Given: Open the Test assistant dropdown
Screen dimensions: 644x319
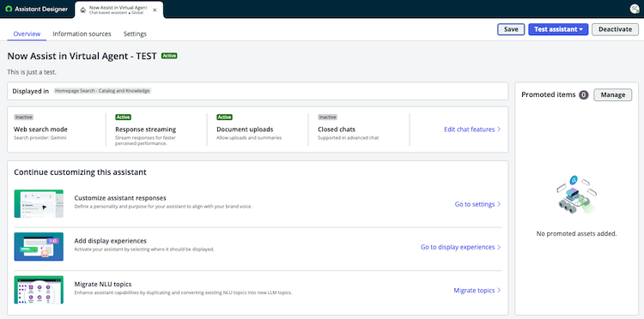Looking at the screenshot, I should [558, 29].
